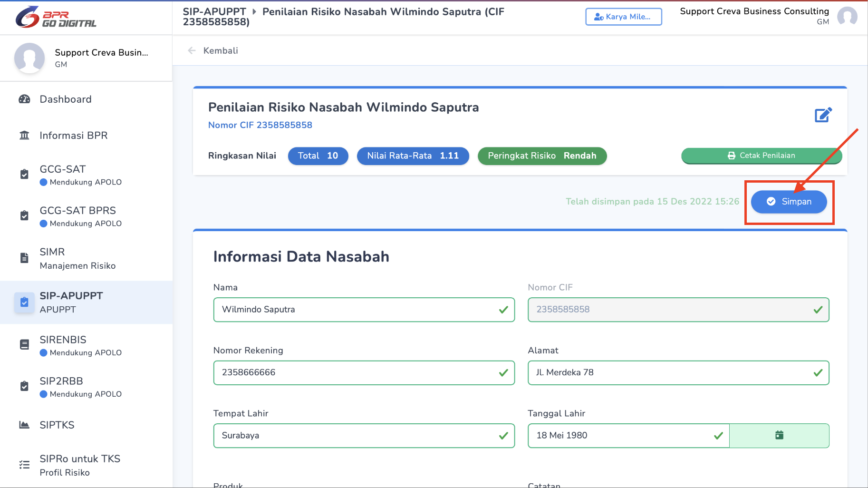The image size is (868, 488).
Task: Click the SIP-APUPPT clipboard icon
Action: [24, 303]
